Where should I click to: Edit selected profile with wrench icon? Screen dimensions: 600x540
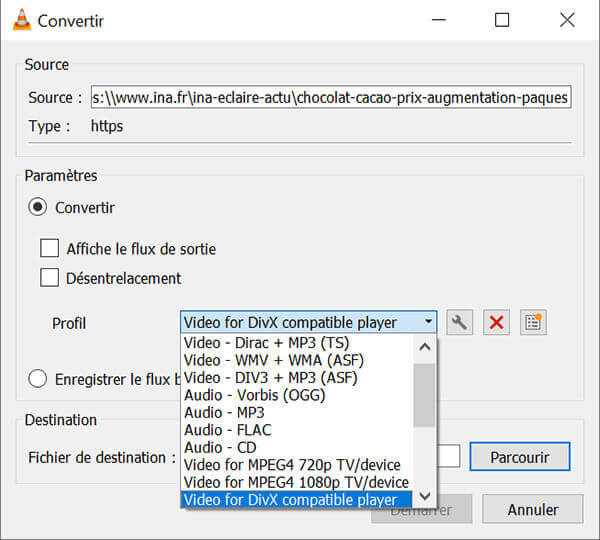click(460, 323)
